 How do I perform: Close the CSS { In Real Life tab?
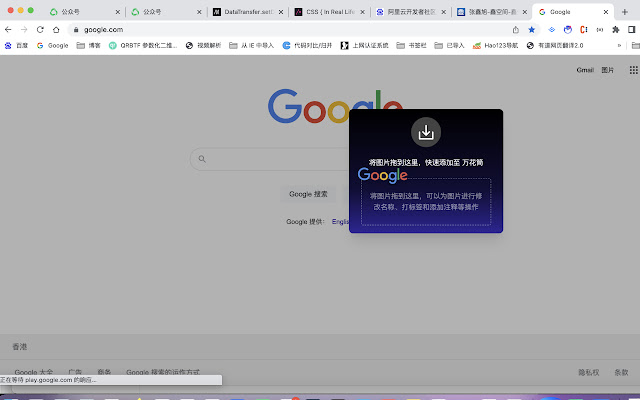pos(362,12)
